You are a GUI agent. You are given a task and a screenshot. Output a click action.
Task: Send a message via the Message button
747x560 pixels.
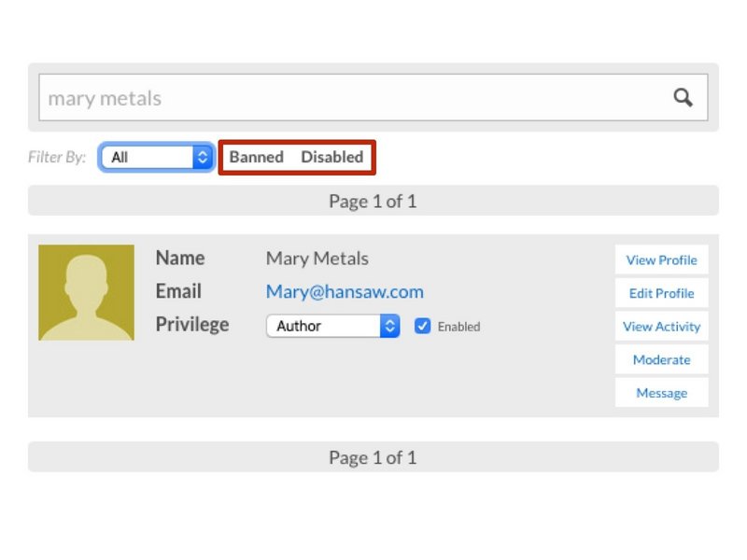tap(661, 393)
